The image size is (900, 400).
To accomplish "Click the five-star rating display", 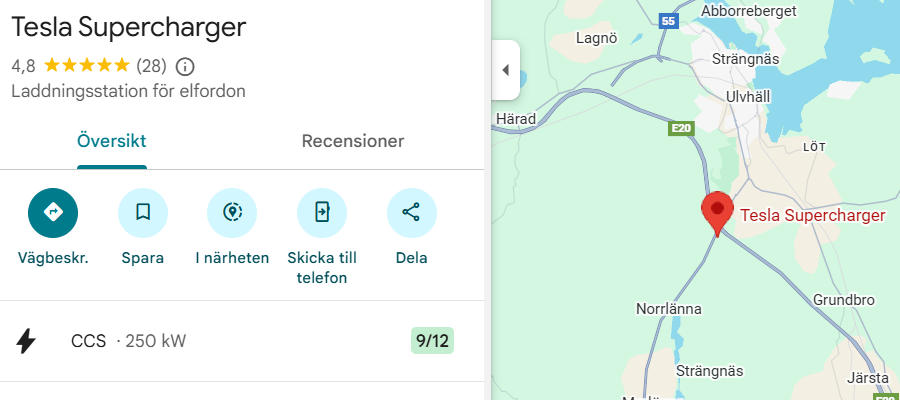I will pyautogui.click(x=87, y=66).
